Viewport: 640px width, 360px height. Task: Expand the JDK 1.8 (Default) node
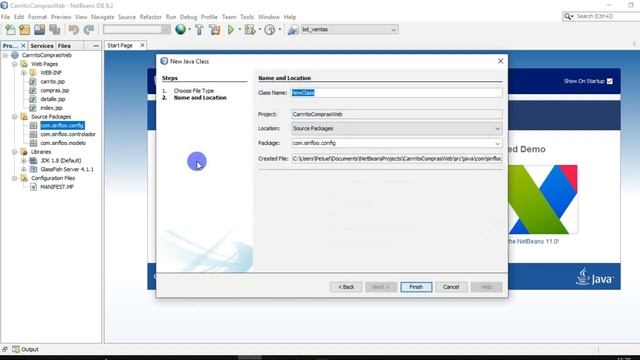pos(23,160)
